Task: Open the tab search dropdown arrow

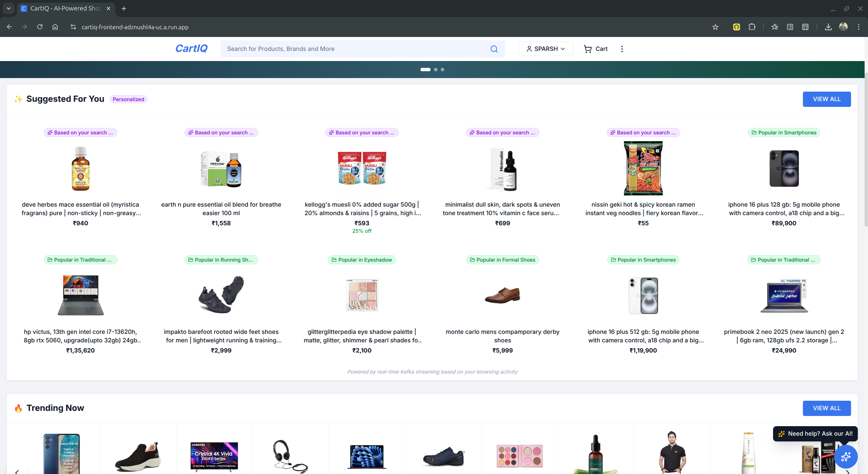Action: click(x=8, y=8)
